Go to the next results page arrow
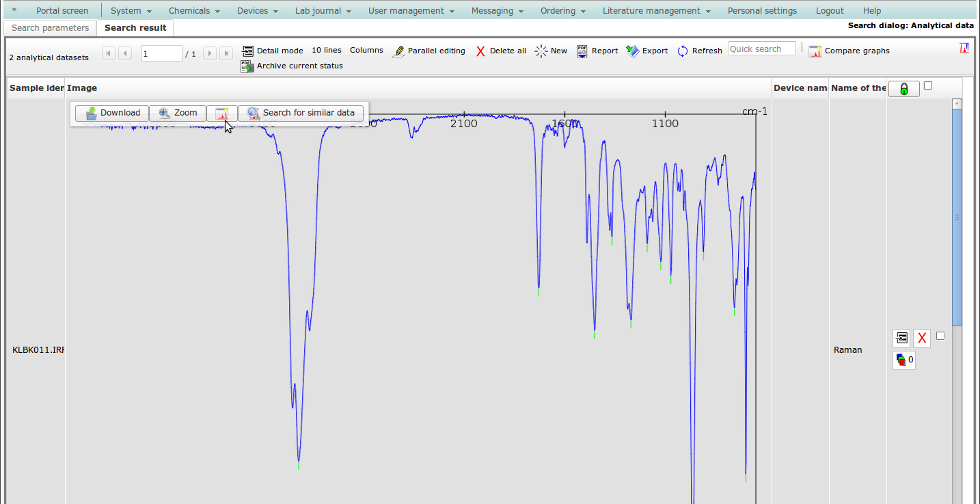980x504 pixels. 210,53
